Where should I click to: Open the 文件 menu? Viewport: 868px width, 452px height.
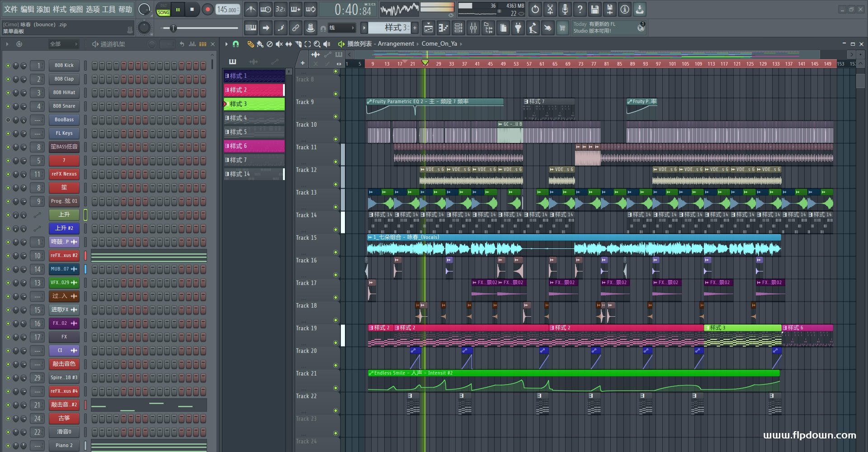11,9
